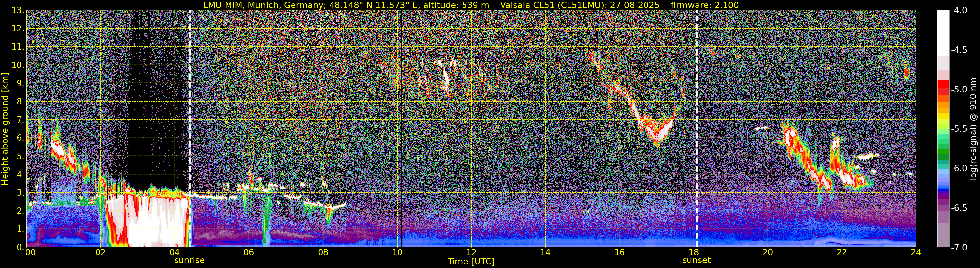Click the height axis label '13.'
The image size is (980, 268).
coord(18,11)
